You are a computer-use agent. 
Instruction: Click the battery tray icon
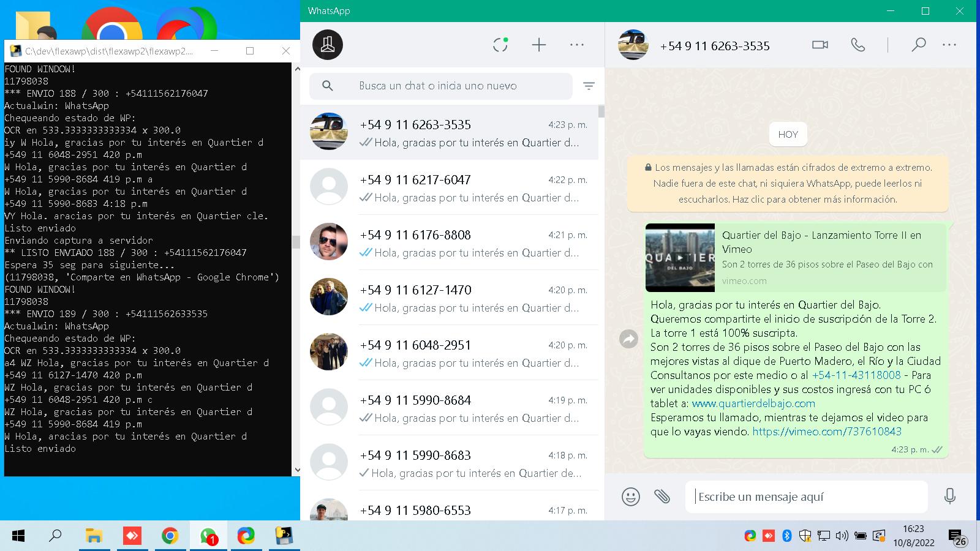tap(861, 536)
